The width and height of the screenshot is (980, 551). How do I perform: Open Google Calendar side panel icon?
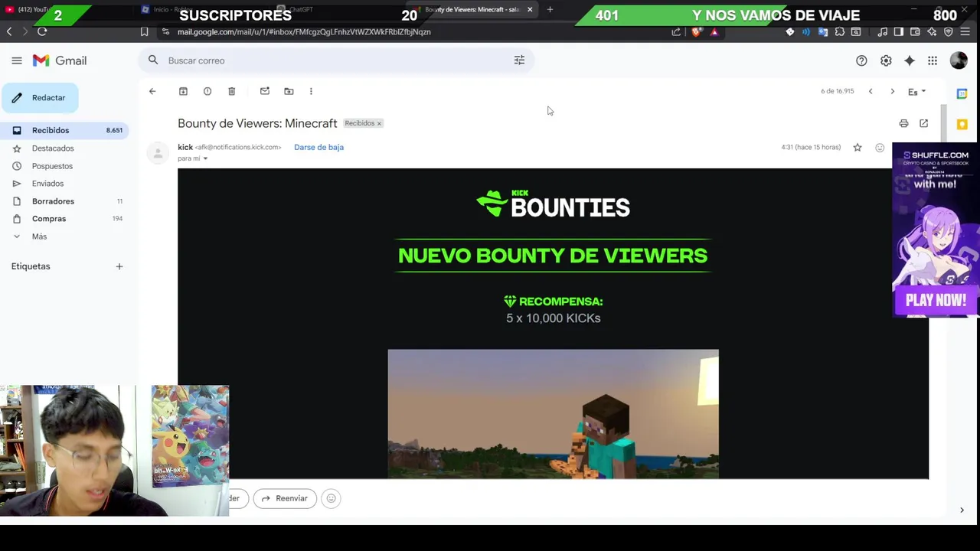click(962, 93)
